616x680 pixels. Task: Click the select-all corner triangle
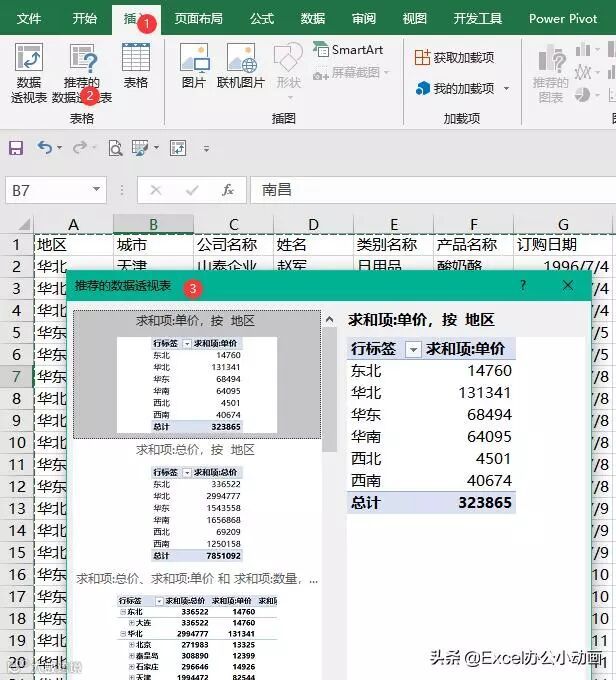pyautogui.click(x=24, y=224)
